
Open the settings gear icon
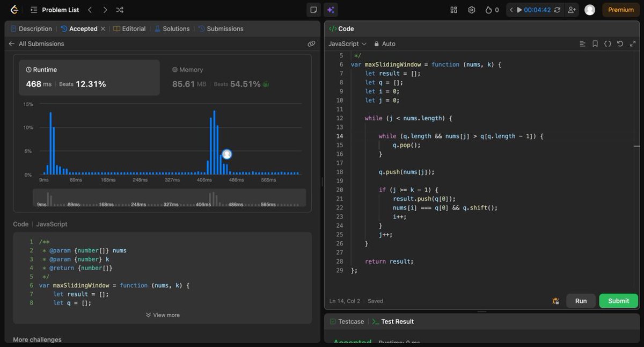pos(472,10)
